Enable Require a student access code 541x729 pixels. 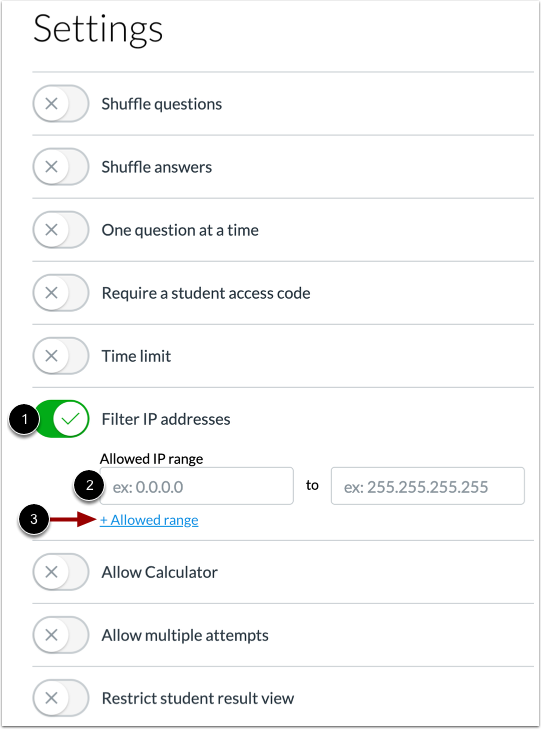pos(60,293)
